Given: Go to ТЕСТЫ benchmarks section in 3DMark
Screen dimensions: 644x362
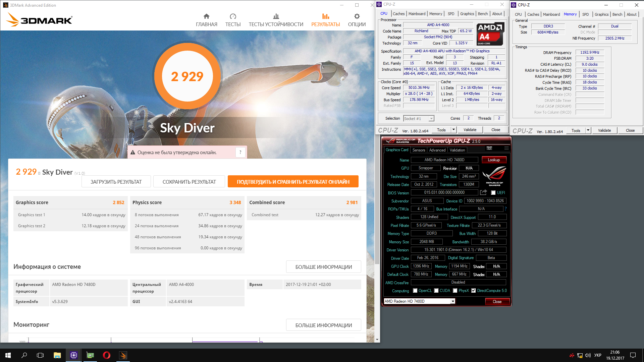Looking at the screenshot, I should [233, 20].
